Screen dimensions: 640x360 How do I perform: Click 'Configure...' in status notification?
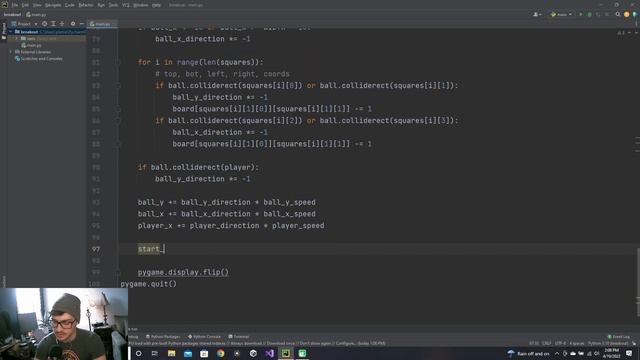346,344
